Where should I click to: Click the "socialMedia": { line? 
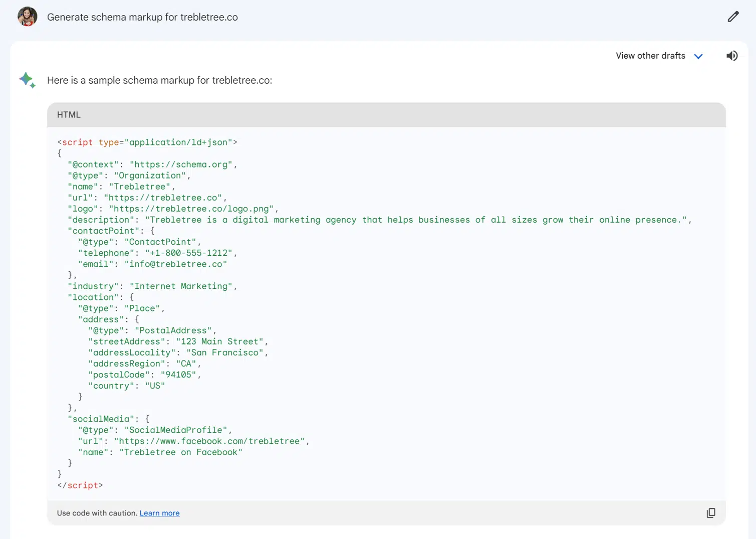click(109, 419)
